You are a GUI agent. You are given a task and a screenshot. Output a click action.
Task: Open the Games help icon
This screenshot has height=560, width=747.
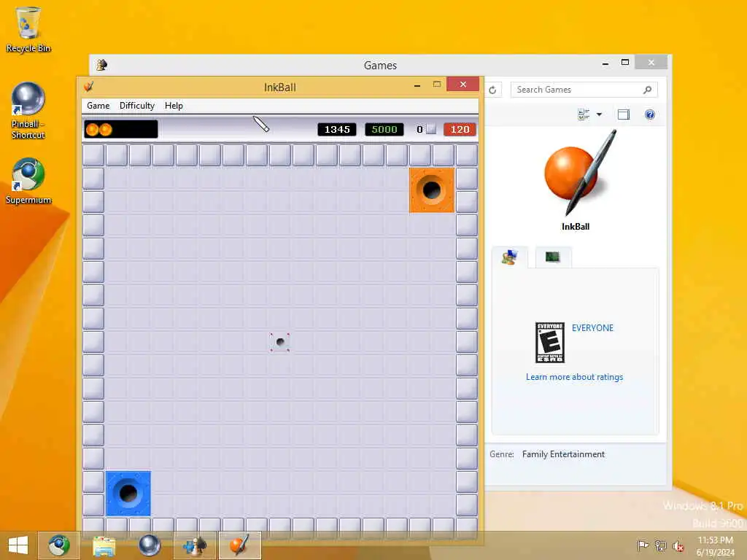pyautogui.click(x=650, y=114)
